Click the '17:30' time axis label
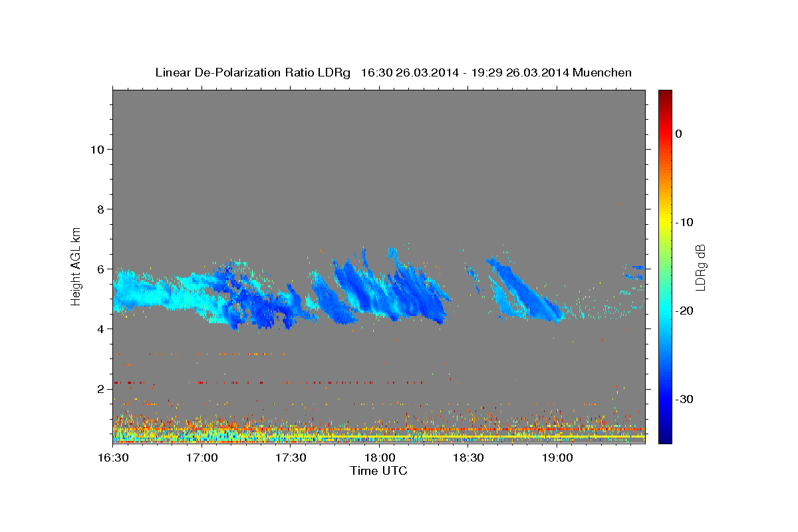798x532 pixels. (290, 458)
